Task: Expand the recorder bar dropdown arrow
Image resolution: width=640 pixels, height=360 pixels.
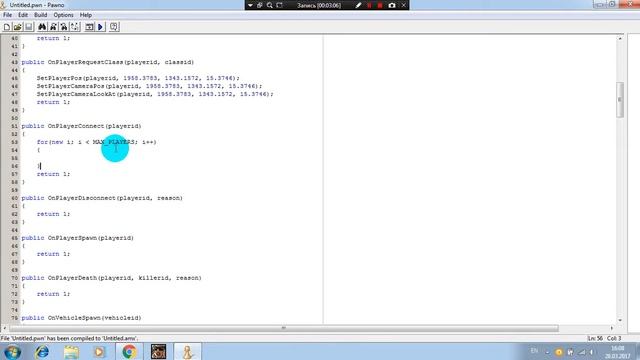Action: [x=250, y=5]
